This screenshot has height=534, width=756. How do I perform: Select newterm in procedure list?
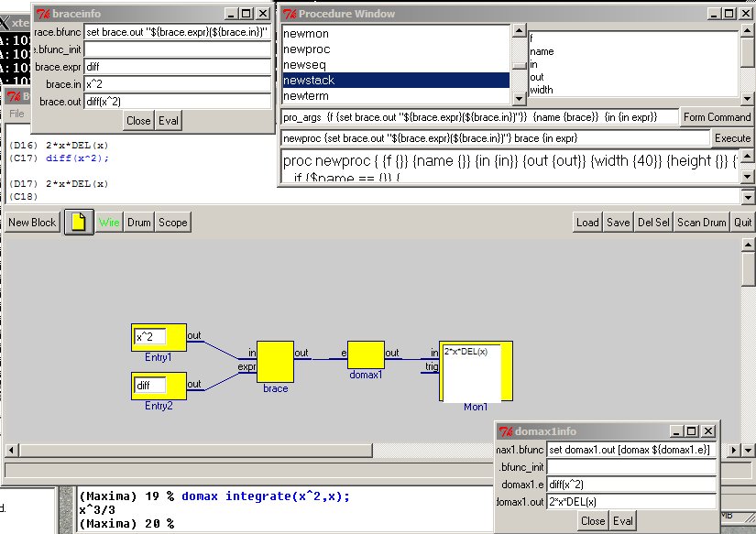[396, 96]
